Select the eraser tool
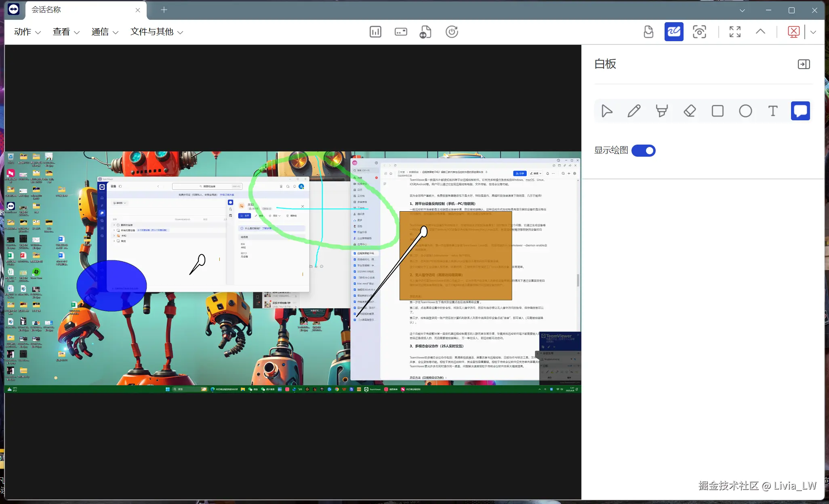Screen dimensions: 829x504 click(690, 111)
